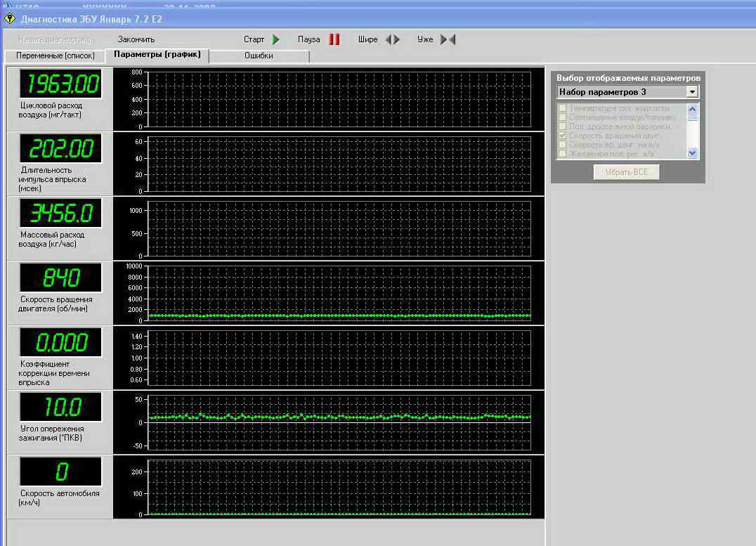The height and width of the screenshot is (546, 756).
Task: Click the Выбор отображаемых параметров heading
Action: coord(628,78)
